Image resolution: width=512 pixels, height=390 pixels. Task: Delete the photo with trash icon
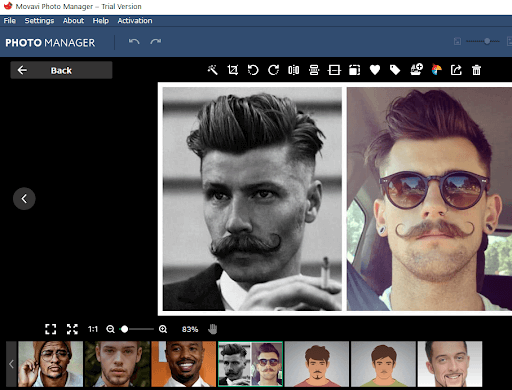coord(477,70)
